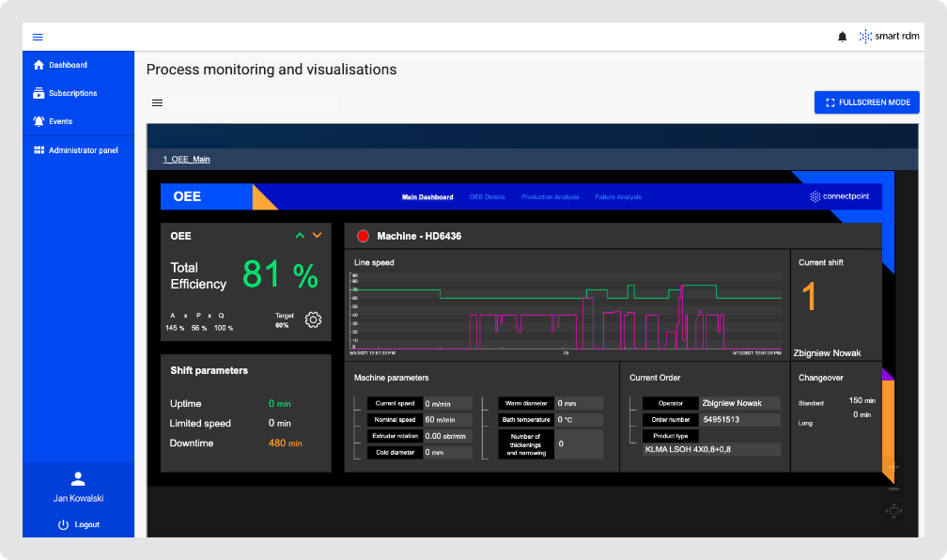
Task: Open the 1_OEE_Main link
Action: coord(187,159)
